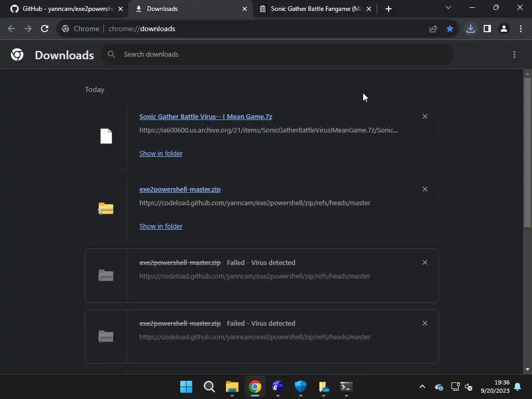The image size is (532, 399).
Task: Open the clock showing 19:36 9/20/2023
Action: [x=495, y=387]
